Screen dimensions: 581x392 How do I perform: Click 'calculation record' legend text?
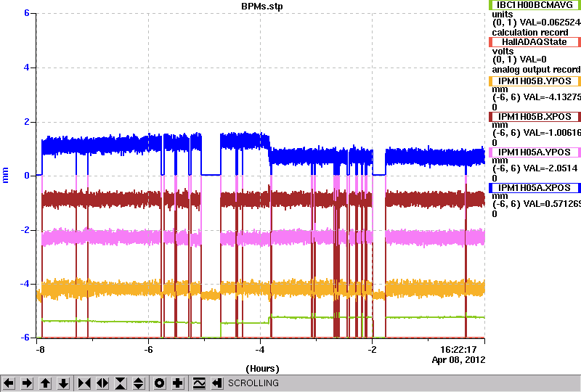click(x=530, y=33)
